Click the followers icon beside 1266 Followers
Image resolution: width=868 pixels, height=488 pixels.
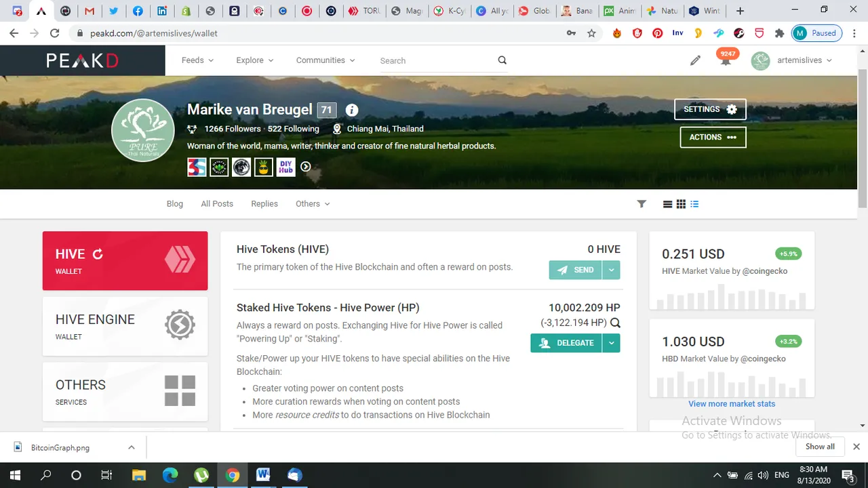pyautogui.click(x=192, y=129)
